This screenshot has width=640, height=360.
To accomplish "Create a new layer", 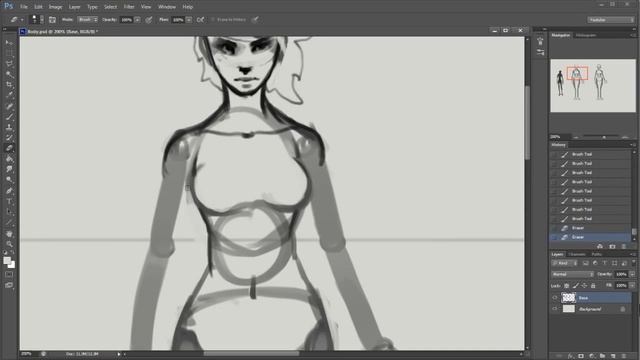I will 613,356.
